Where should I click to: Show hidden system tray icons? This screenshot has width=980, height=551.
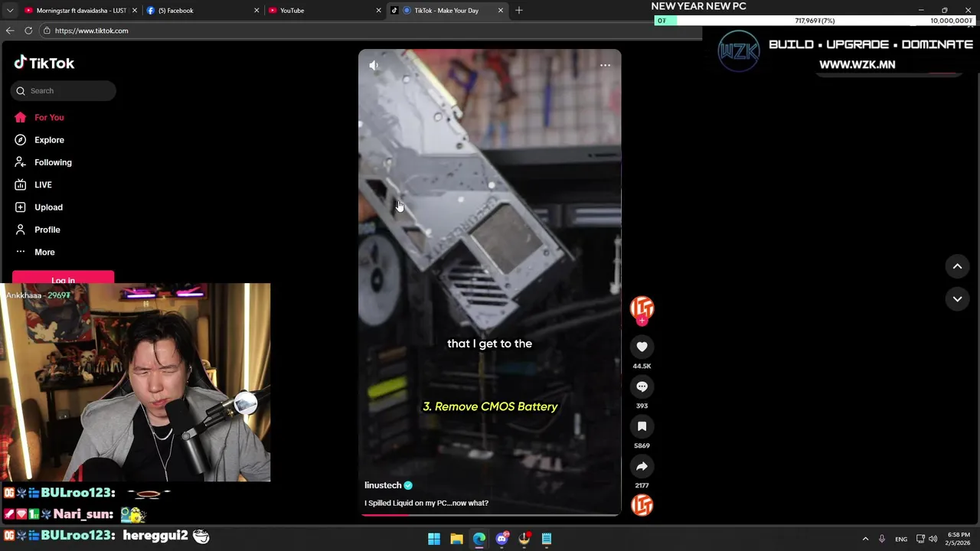(x=865, y=539)
